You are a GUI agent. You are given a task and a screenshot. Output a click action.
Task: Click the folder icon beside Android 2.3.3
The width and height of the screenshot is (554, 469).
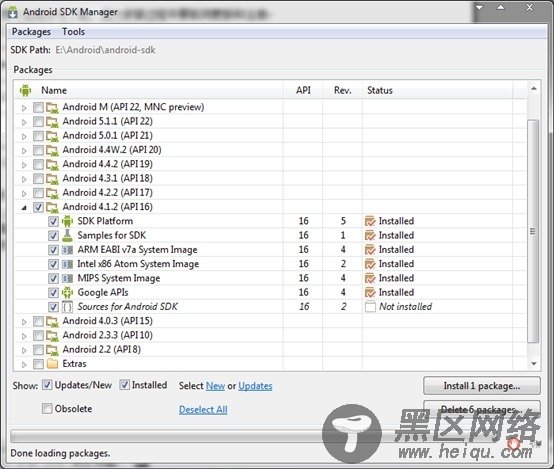[52, 336]
